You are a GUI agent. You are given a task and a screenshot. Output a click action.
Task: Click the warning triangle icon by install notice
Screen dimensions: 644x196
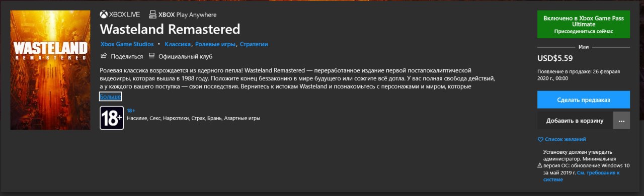coord(540,165)
